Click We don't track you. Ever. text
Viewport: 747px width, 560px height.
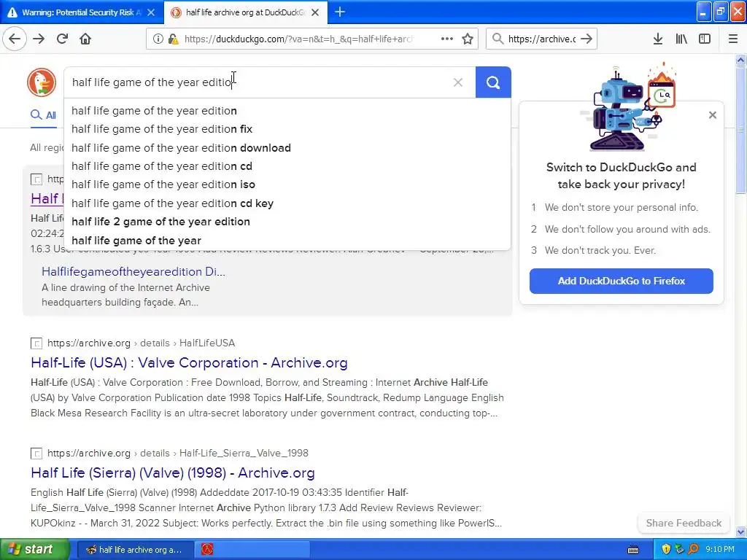point(600,251)
